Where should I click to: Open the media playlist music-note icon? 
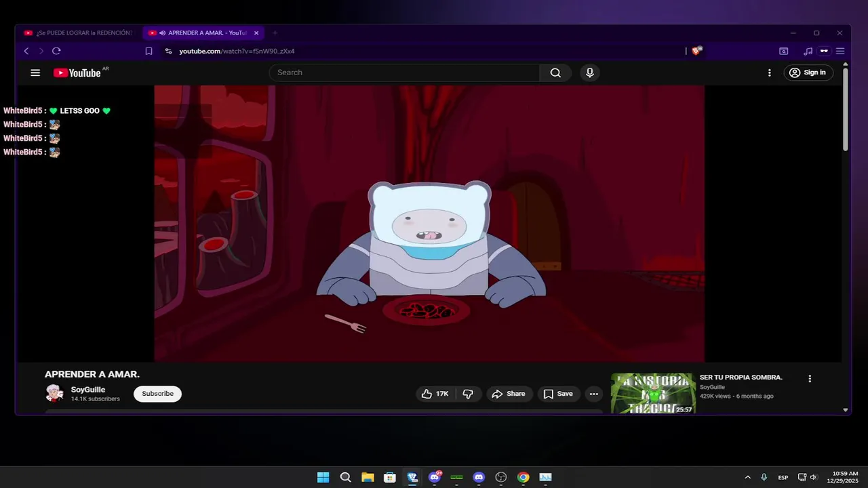[808, 51]
